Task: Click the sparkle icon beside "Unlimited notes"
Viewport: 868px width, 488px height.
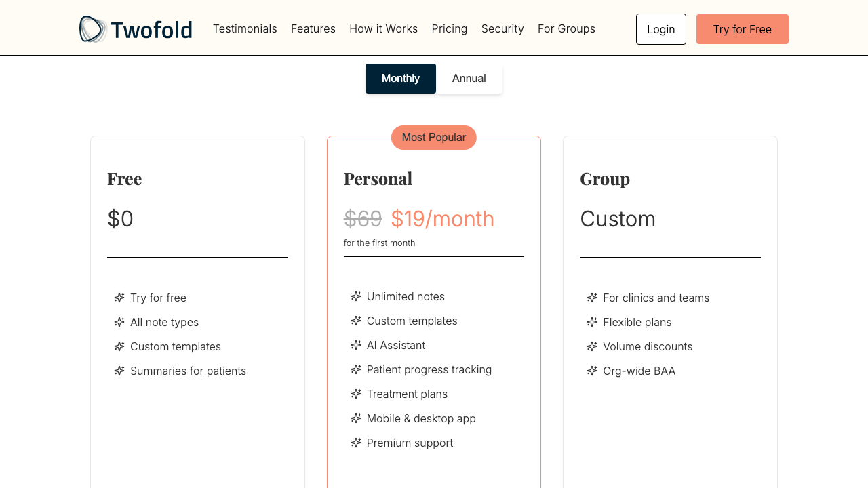Action: 356,296
